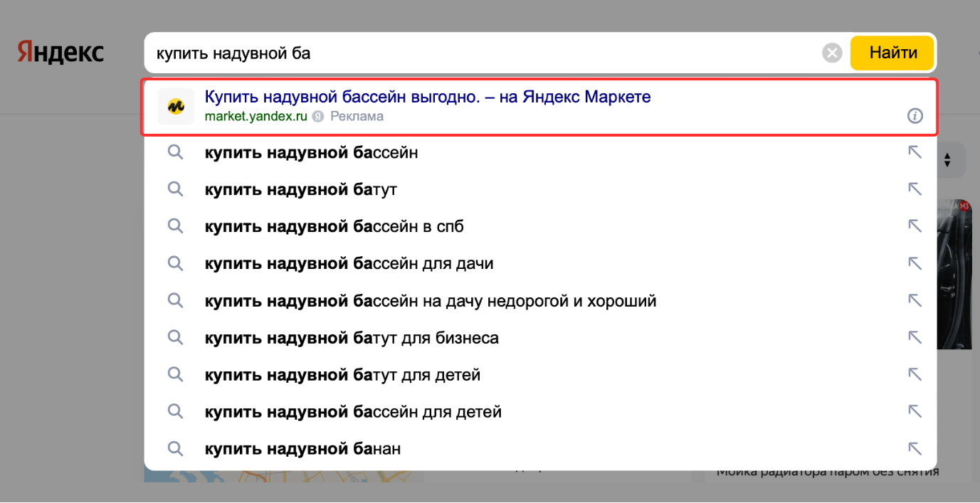Click the arrow beside "купить надувной бассейн в спб"
Screen dimensions: 980x503
point(915,226)
